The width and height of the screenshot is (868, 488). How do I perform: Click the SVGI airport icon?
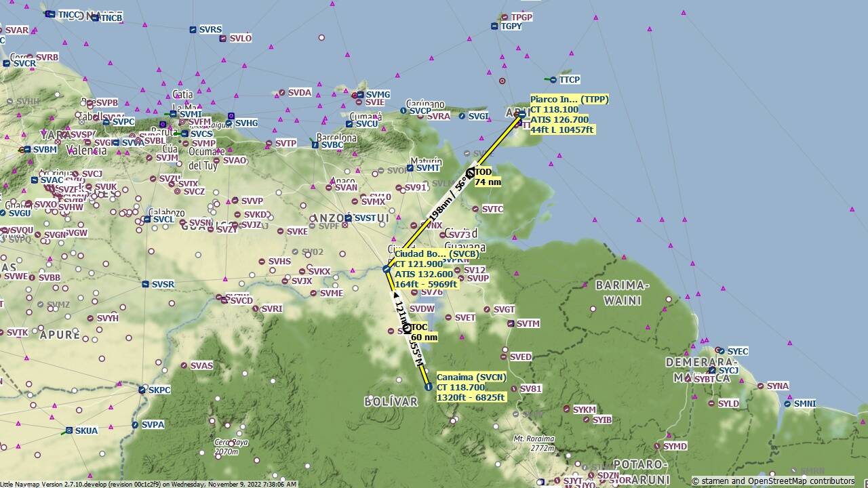click(462, 116)
